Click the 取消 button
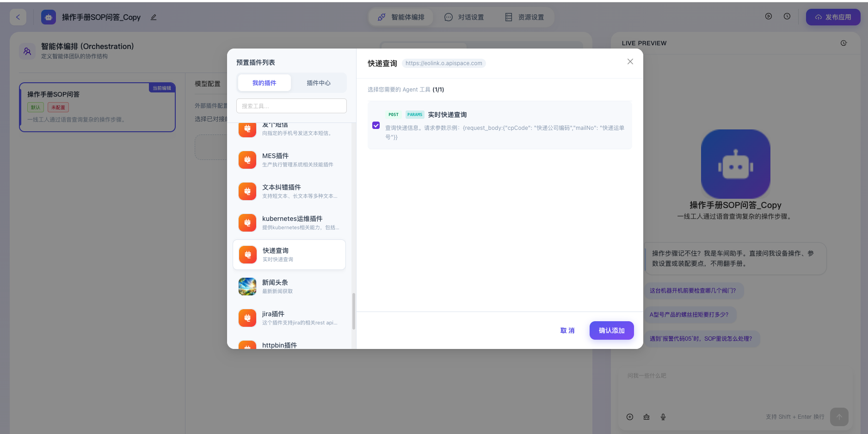 pyautogui.click(x=567, y=330)
